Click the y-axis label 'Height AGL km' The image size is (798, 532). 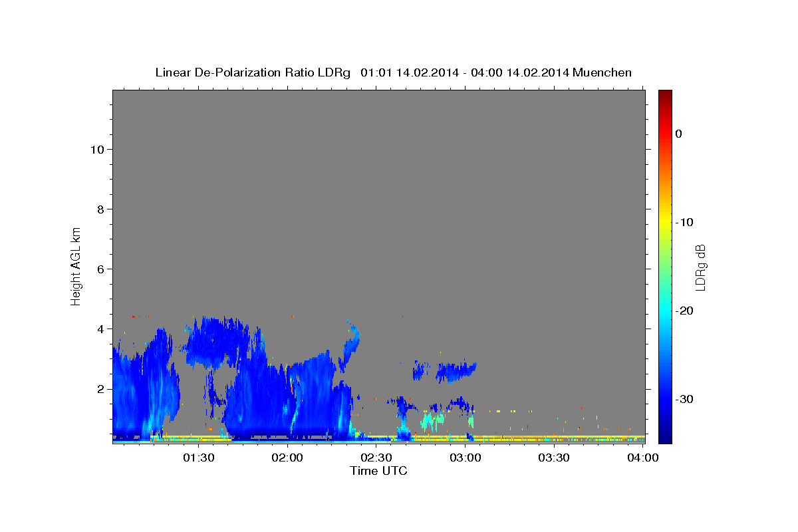click(76, 265)
